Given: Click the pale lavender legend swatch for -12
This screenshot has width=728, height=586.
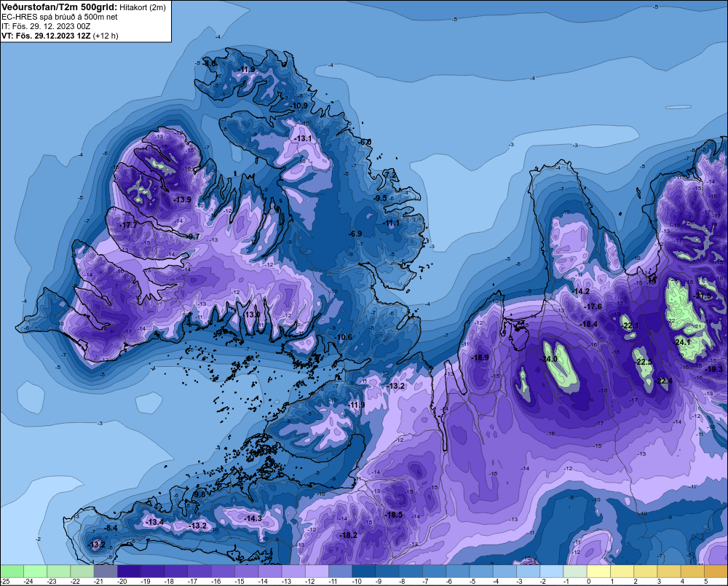Looking at the screenshot, I should [317, 571].
